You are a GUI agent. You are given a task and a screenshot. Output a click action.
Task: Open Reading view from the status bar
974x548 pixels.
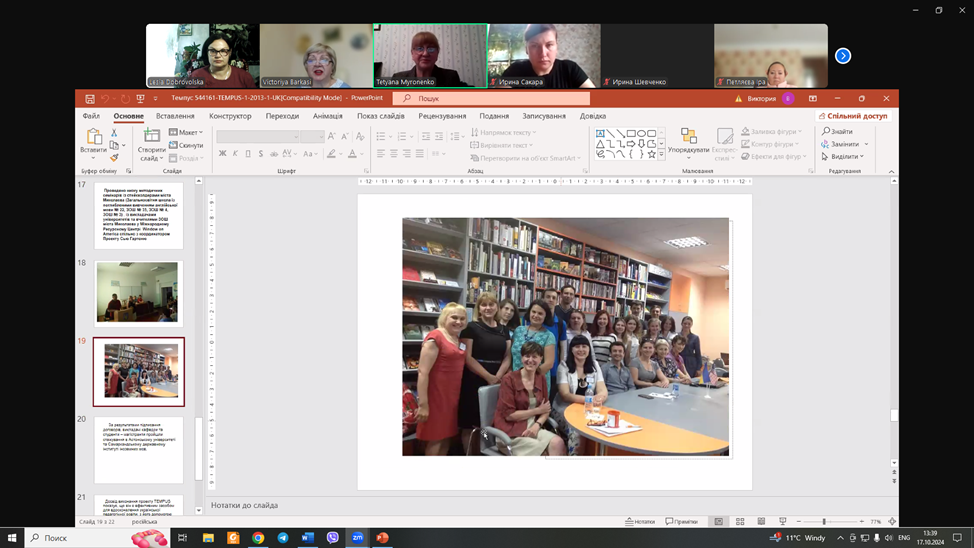761,522
